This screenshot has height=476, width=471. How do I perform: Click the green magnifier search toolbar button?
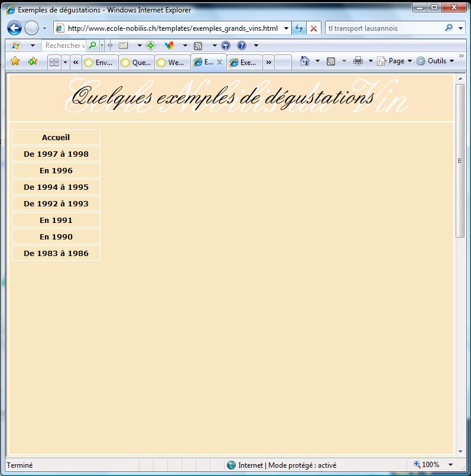(93, 46)
